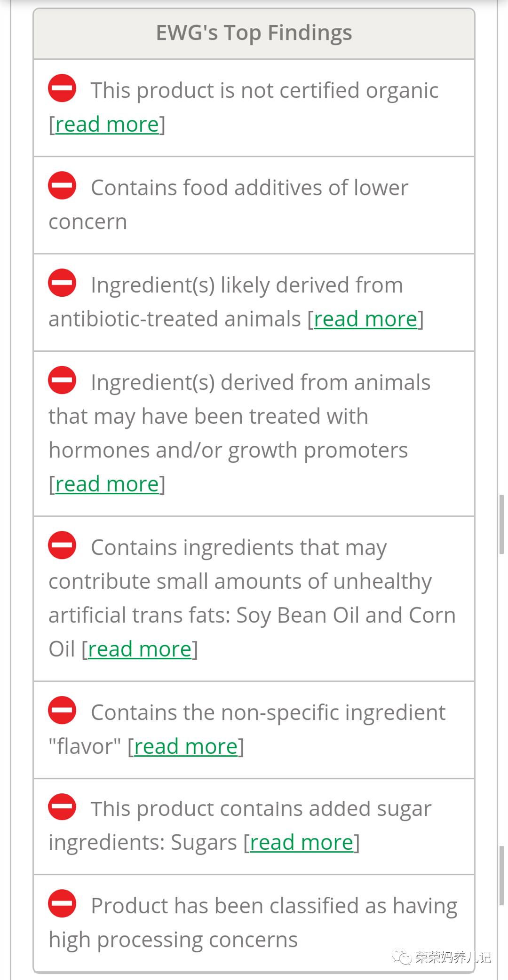The height and width of the screenshot is (980, 508).
Task: Click 'Contains food additives of lower concern' text
Action: click(x=249, y=188)
